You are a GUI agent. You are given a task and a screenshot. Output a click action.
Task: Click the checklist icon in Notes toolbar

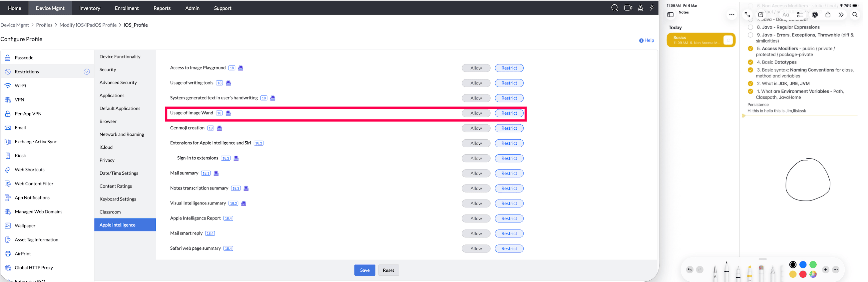tap(800, 15)
